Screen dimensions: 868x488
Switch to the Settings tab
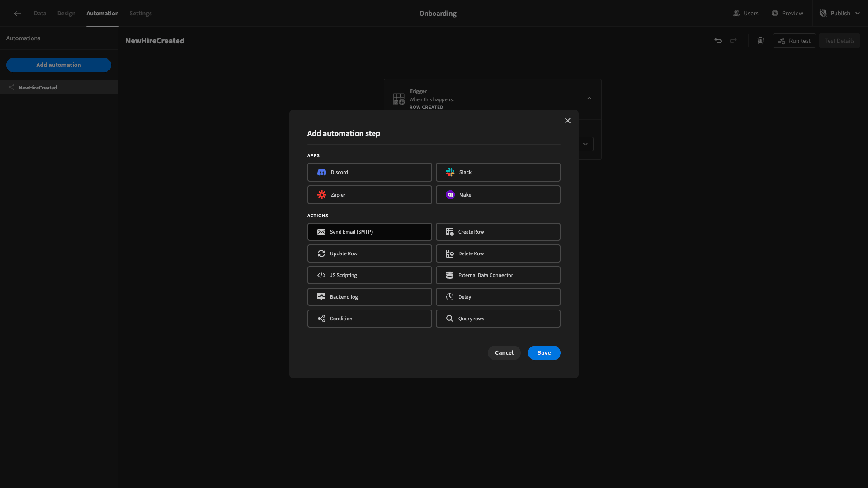141,13
